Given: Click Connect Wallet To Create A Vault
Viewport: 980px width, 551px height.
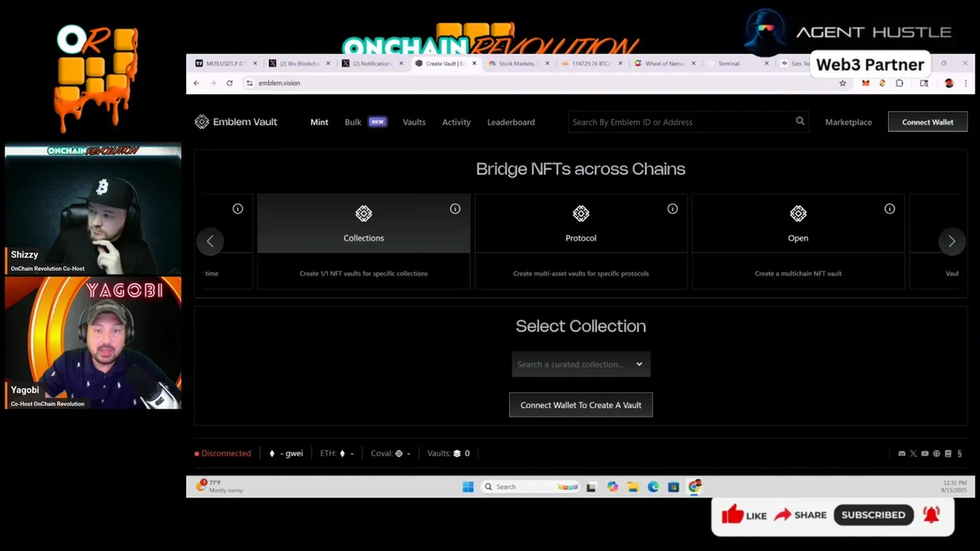Looking at the screenshot, I should tap(581, 405).
